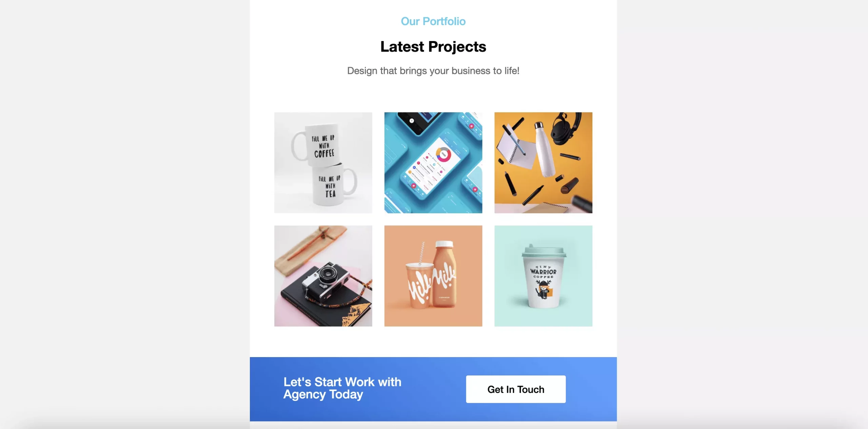The width and height of the screenshot is (868, 429).
Task: Click the Let's Start Work with Agency Today text
Action: [x=342, y=388]
